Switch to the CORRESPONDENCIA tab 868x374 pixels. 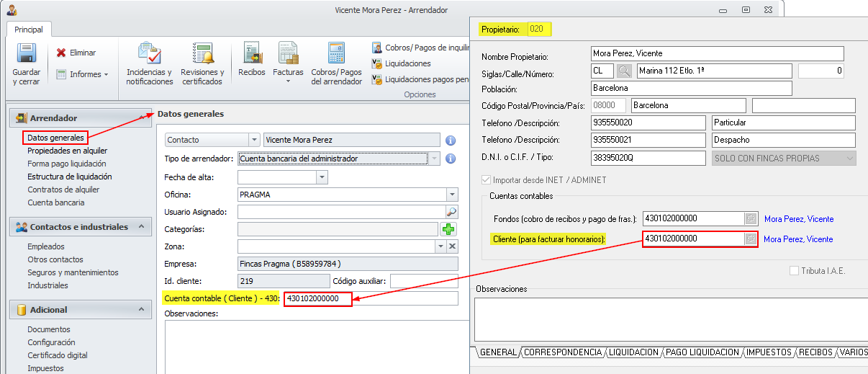563,352
